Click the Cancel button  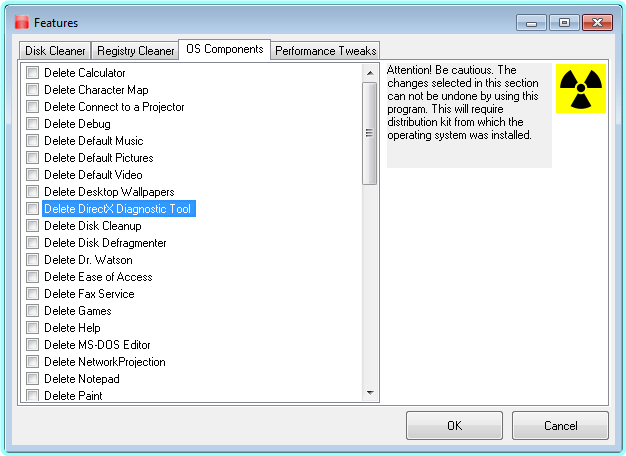[x=561, y=426]
